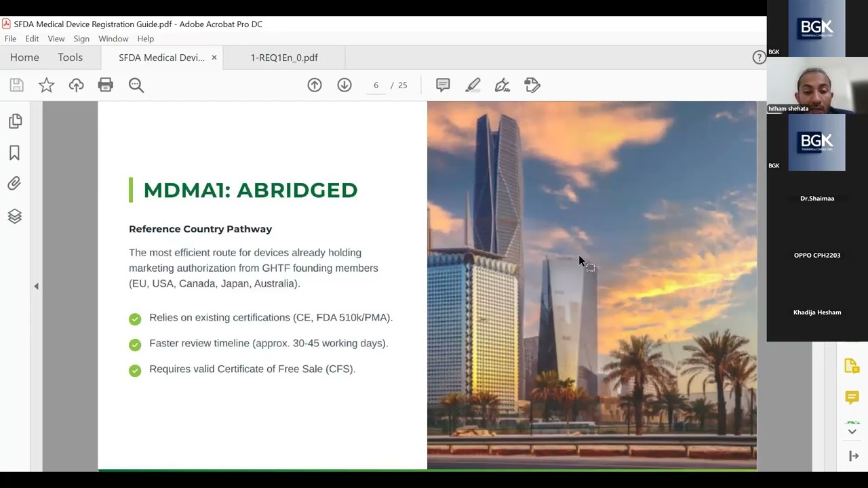Select the Highlight text tool

pos(473,85)
